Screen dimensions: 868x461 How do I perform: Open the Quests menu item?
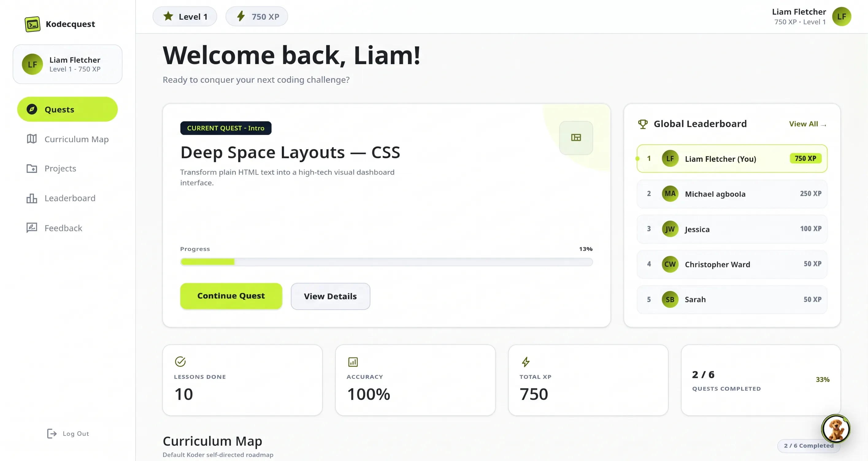67,109
